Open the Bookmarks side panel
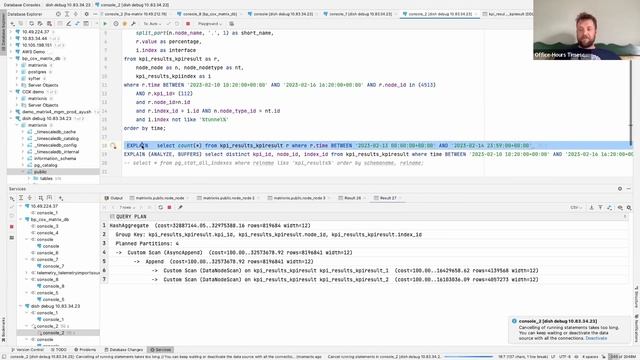Viewport: 640px width, 360px height. [x=3, y=329]
